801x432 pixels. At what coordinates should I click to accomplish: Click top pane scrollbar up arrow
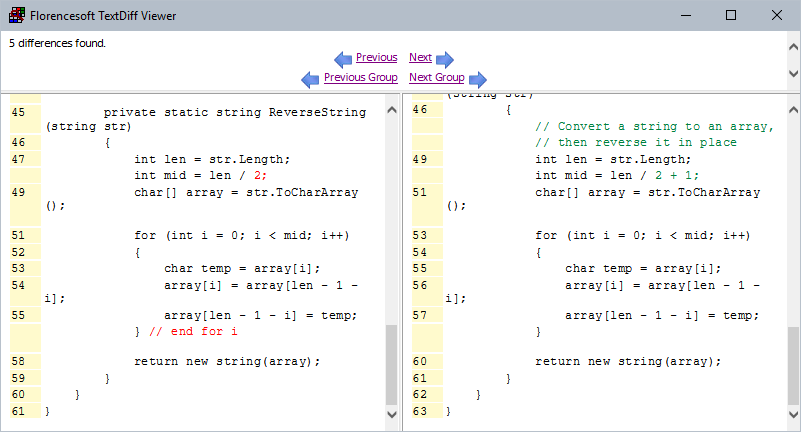click(793, 47)
